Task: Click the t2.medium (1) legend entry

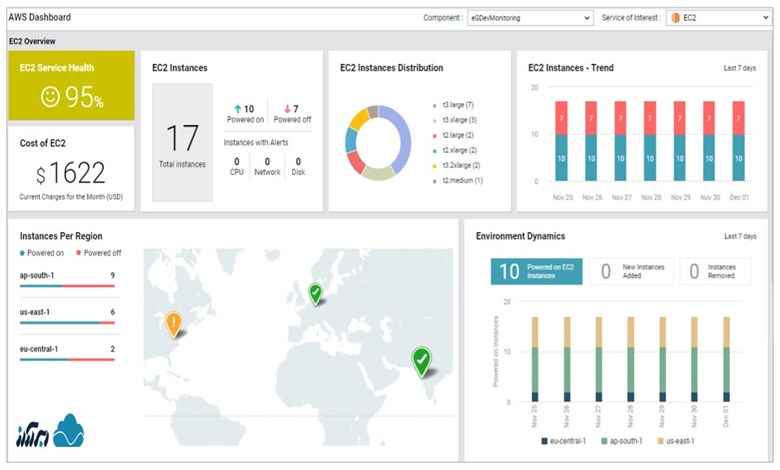Action: tap(458, 181)
